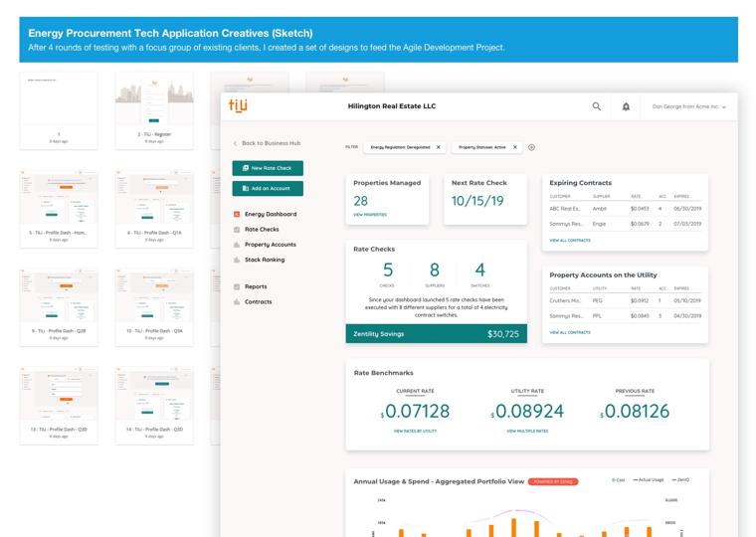Follow the View Multiple Rates link
Screen dimensions: 756x537
coord(527,431)
